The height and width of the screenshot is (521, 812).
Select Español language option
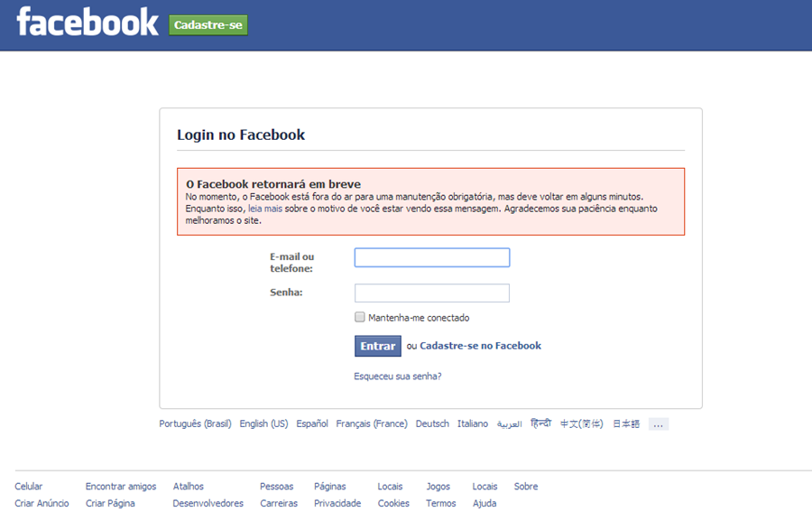(x=312, y=423)
